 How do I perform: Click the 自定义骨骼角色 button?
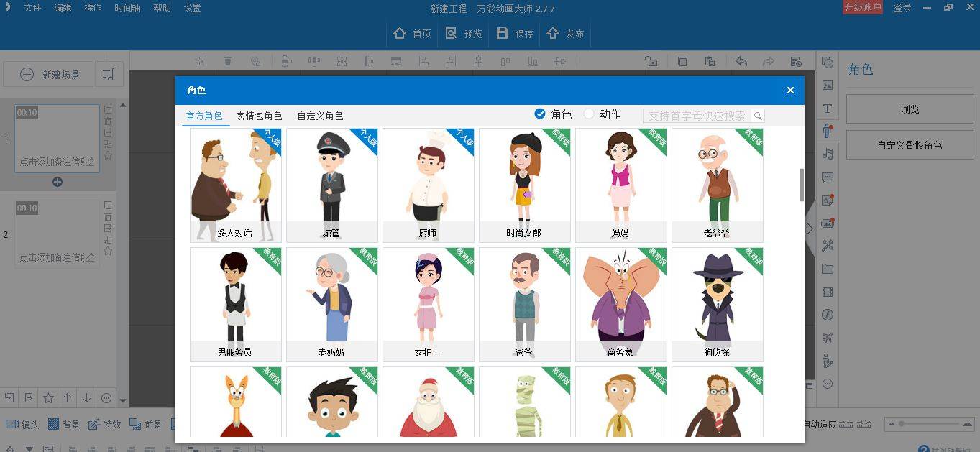coord(910,145)
